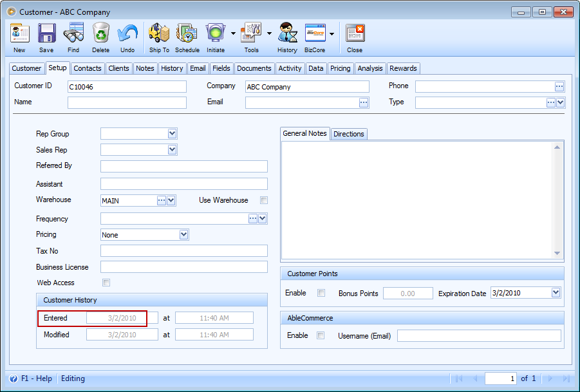Click the Referred By input field

(x=184, y=167)
